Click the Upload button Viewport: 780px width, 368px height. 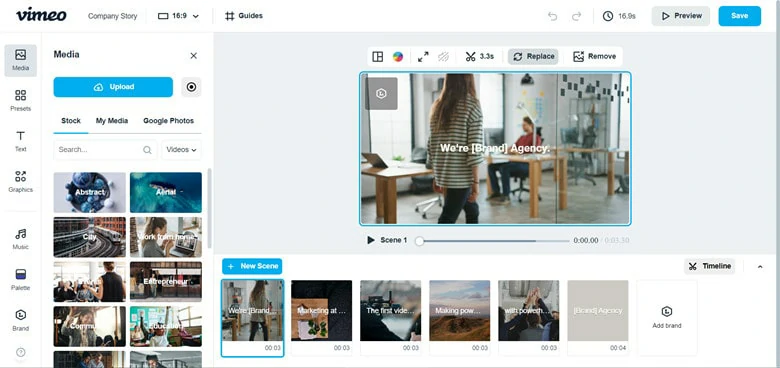113,87
